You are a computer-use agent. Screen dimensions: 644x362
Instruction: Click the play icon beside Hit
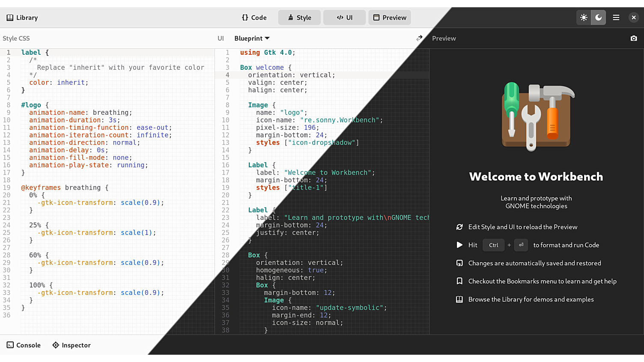(x=459, y=245)
